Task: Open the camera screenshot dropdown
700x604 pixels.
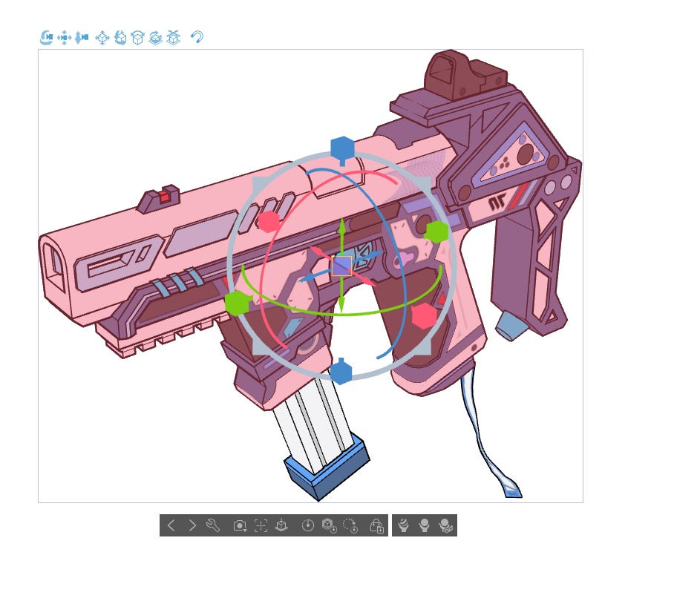Action: (x=240, y=525)
